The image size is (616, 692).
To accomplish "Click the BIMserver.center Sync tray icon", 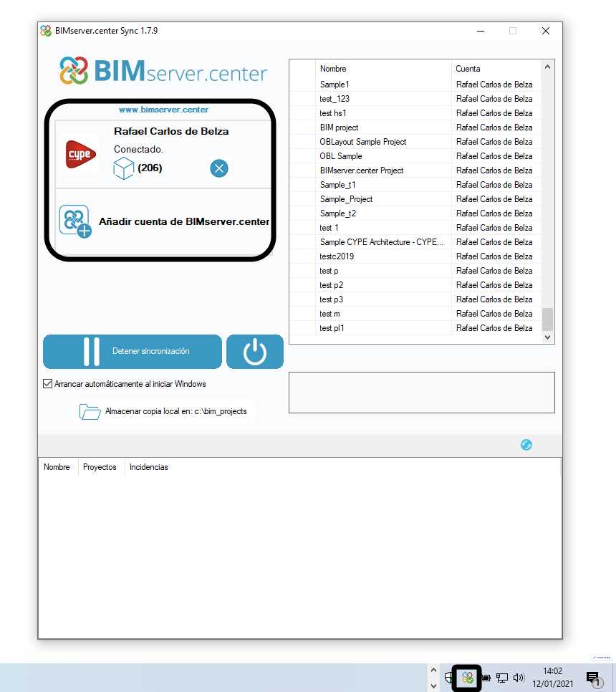I will tap(467, 678).
